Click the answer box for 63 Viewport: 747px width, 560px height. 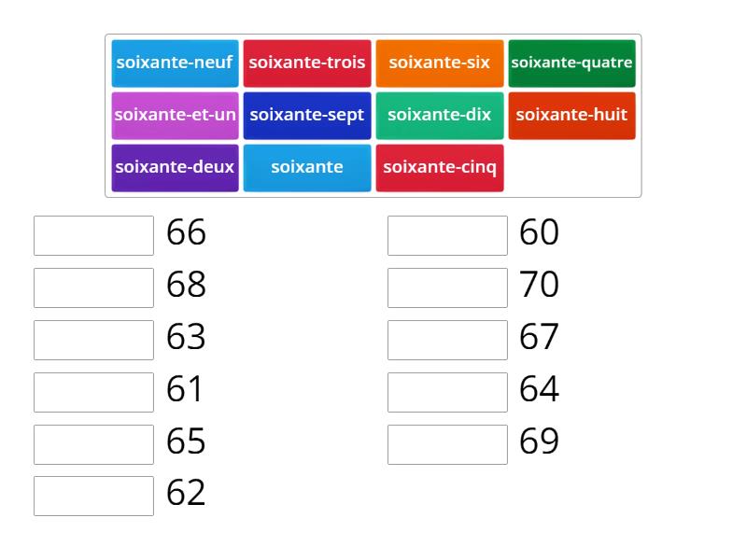pyautogui.click(x=93, y=340)
